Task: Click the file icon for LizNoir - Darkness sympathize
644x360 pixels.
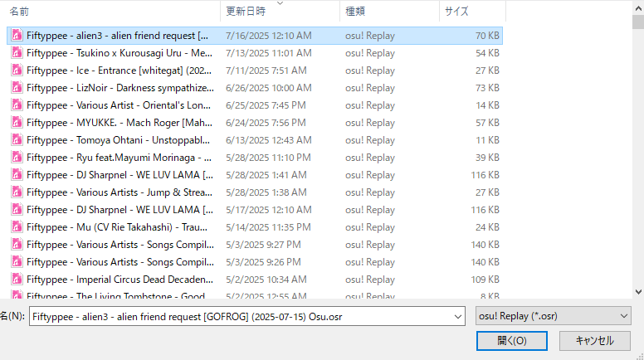Action: (17, 88)
